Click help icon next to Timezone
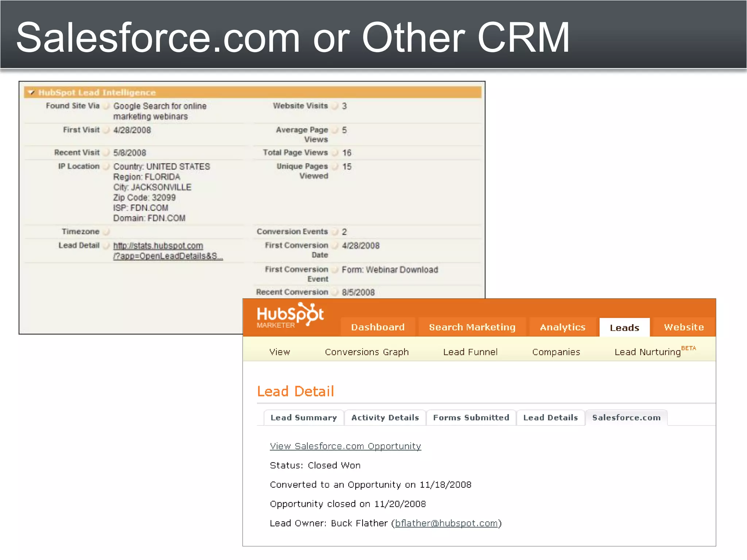Screen dimensions: 747x560 coord(106,232)
